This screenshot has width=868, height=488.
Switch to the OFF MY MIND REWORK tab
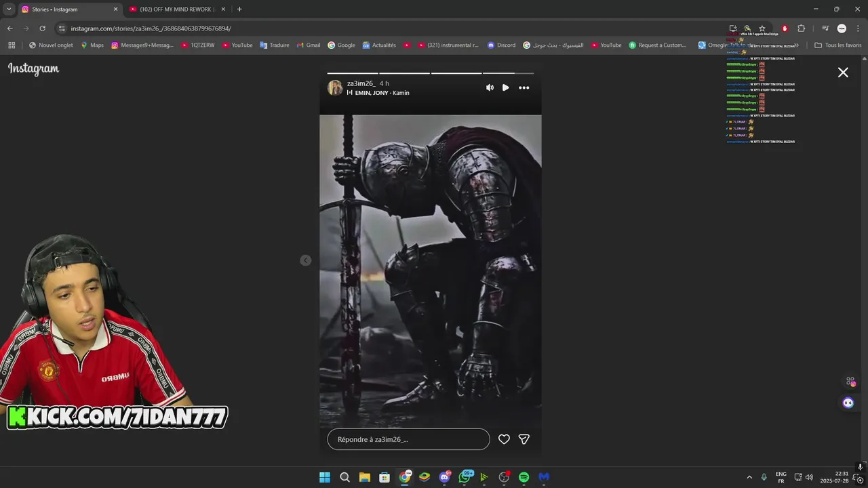(177, 9)
